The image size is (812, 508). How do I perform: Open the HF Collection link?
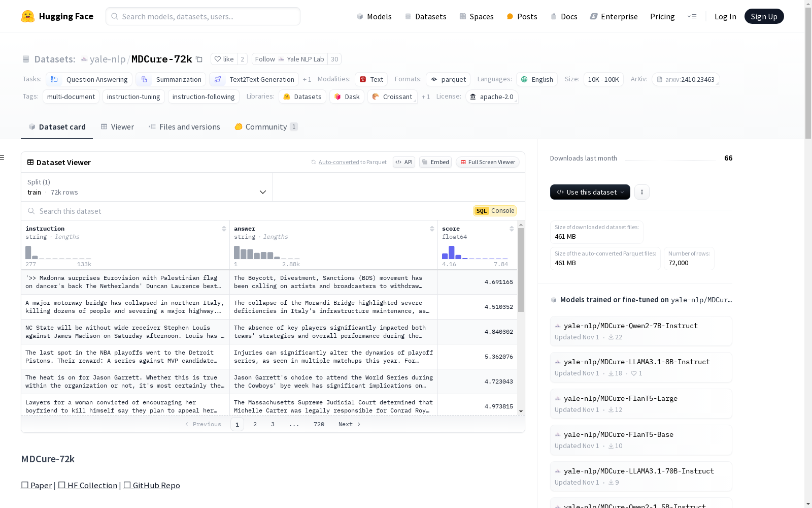point(87,485)
